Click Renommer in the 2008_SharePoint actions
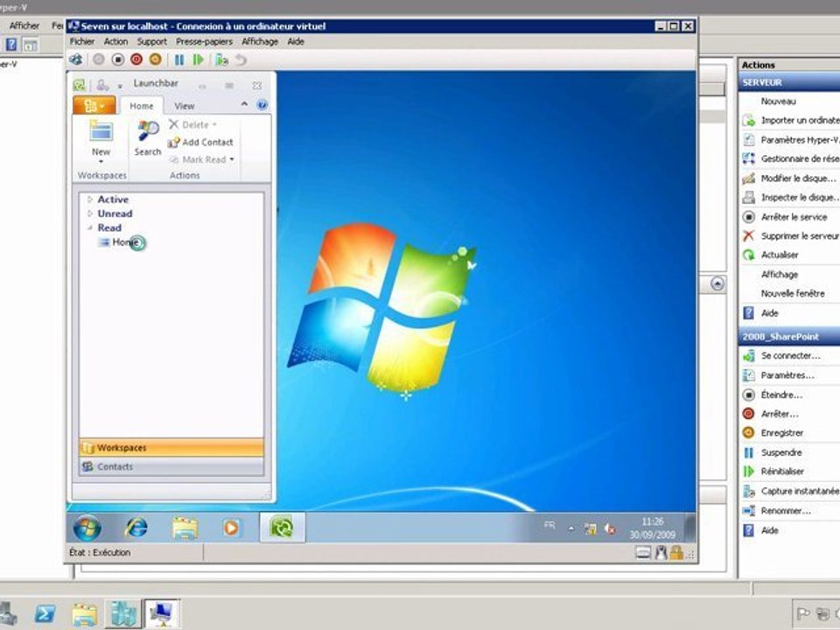 pos(777,511)
